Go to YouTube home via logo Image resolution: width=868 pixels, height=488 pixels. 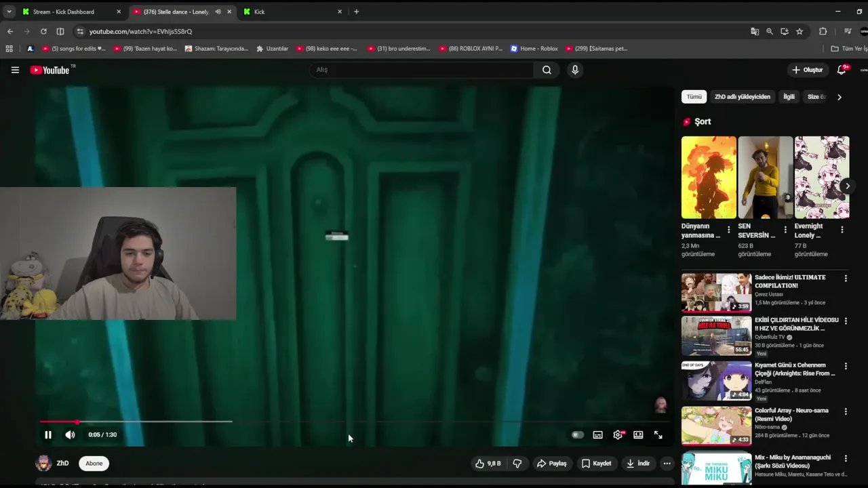point(50,70)
